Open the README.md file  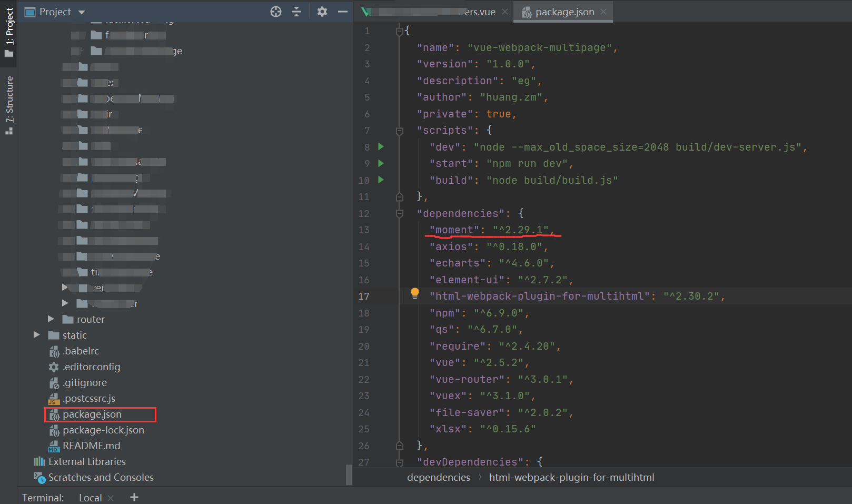click(91, 446)
